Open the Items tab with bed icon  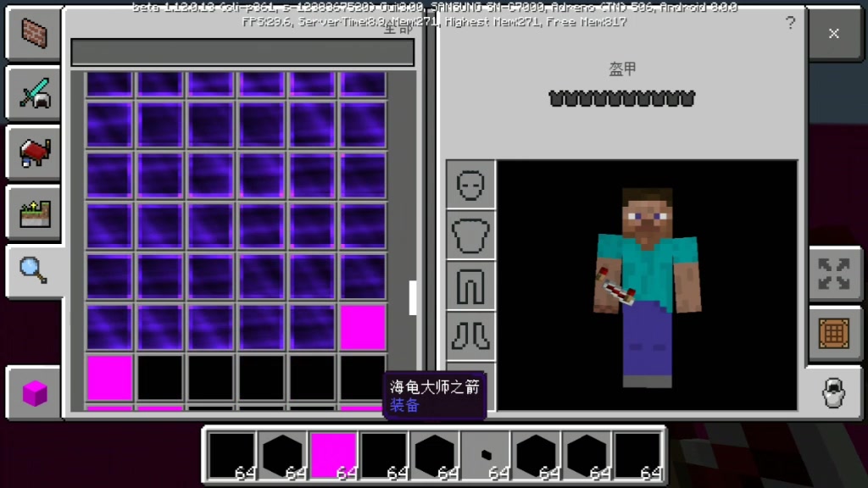point(34,152)
